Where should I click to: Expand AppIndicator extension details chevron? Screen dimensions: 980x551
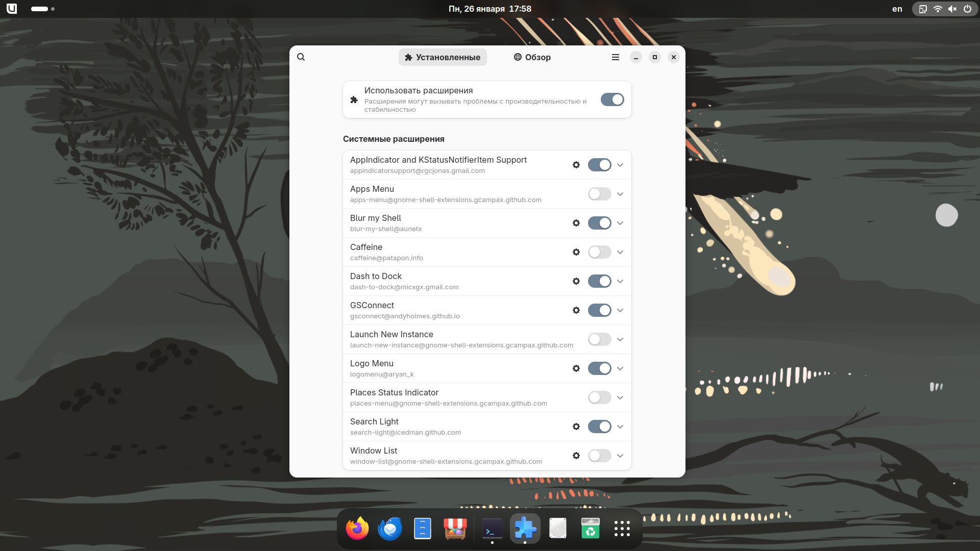click(x=620, y=165)
